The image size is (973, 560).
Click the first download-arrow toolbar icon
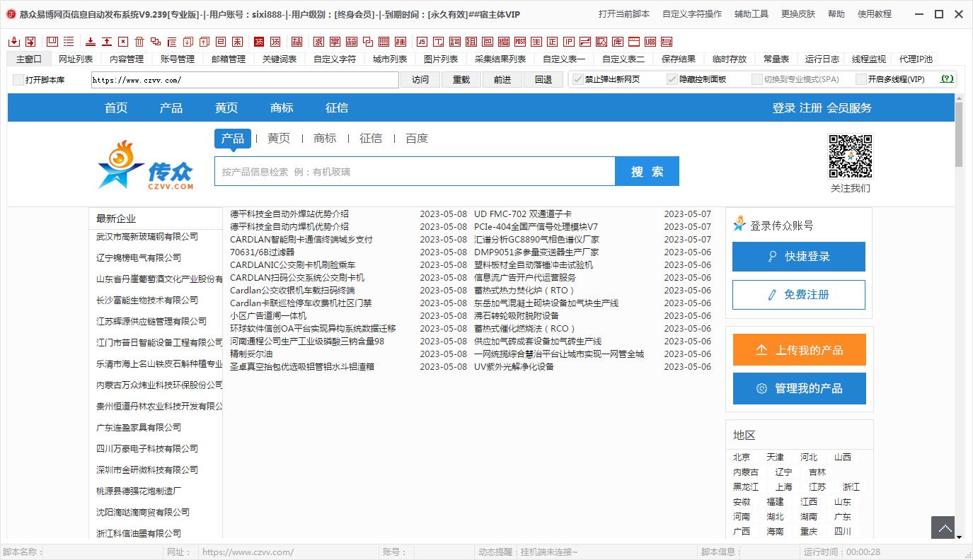click(x=14, y=42)
